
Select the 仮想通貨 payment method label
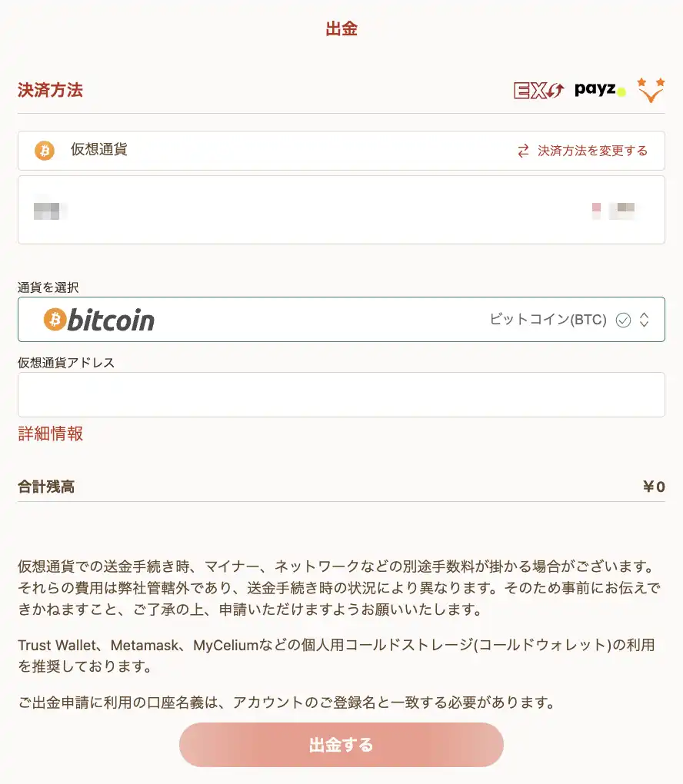point(99,150)
